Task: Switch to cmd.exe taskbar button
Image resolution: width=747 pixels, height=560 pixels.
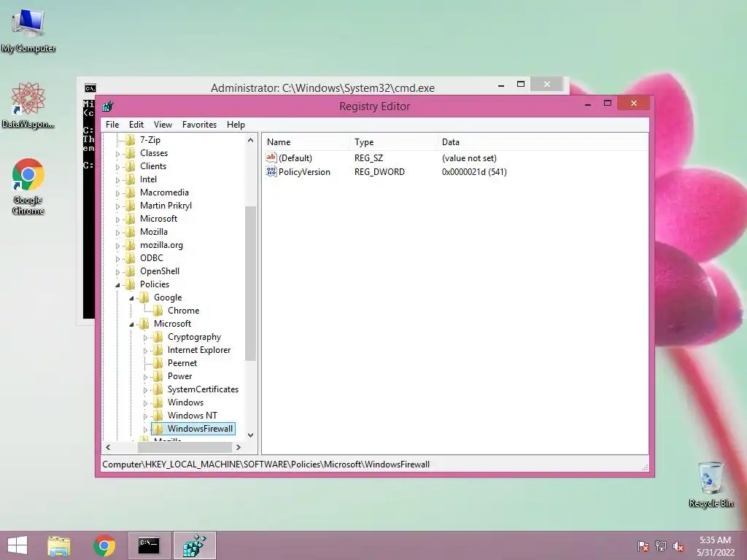Action: pyautogui.click(x=149, y=545)
